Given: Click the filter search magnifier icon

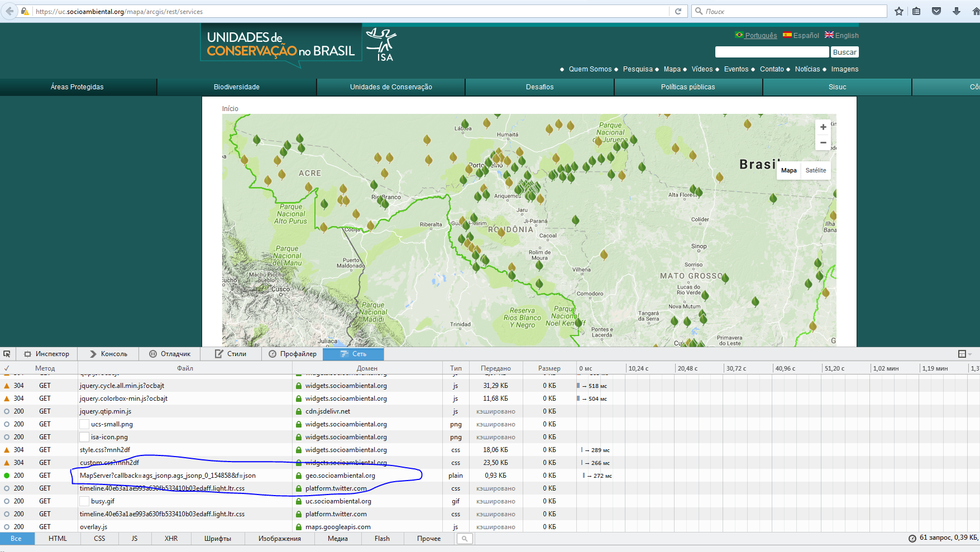Looking at the screenshot, I should coord(464,539).
